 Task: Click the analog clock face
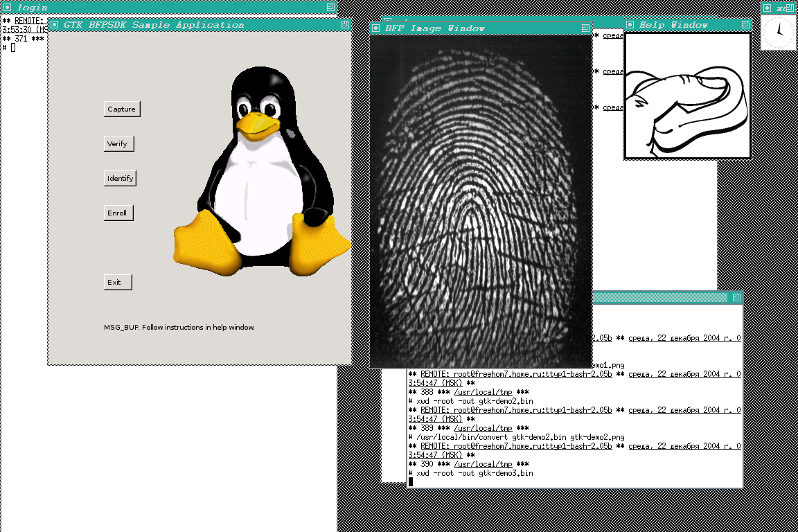coord(779,32)
